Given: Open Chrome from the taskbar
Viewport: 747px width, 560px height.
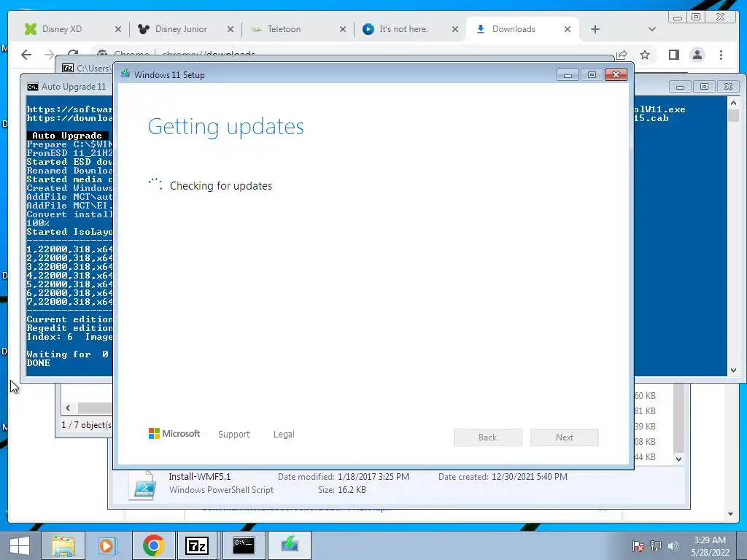Looking at the screenshot, I should 153,545.
